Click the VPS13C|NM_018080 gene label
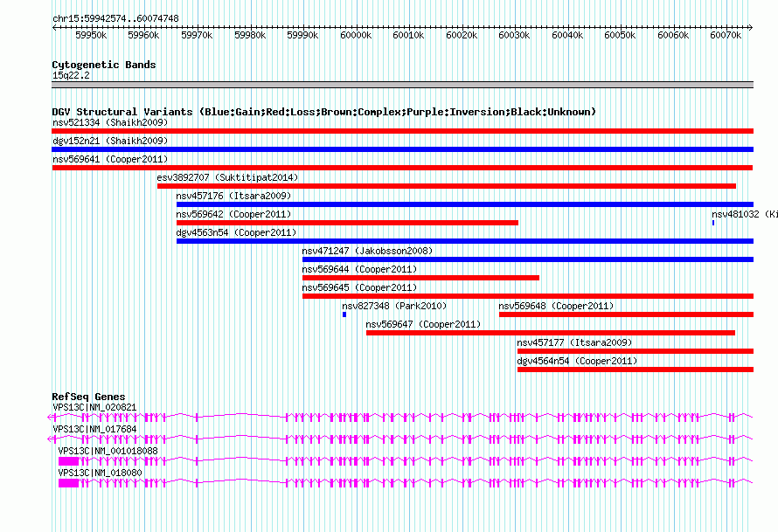Screen dimensions: 778x532 100,473
